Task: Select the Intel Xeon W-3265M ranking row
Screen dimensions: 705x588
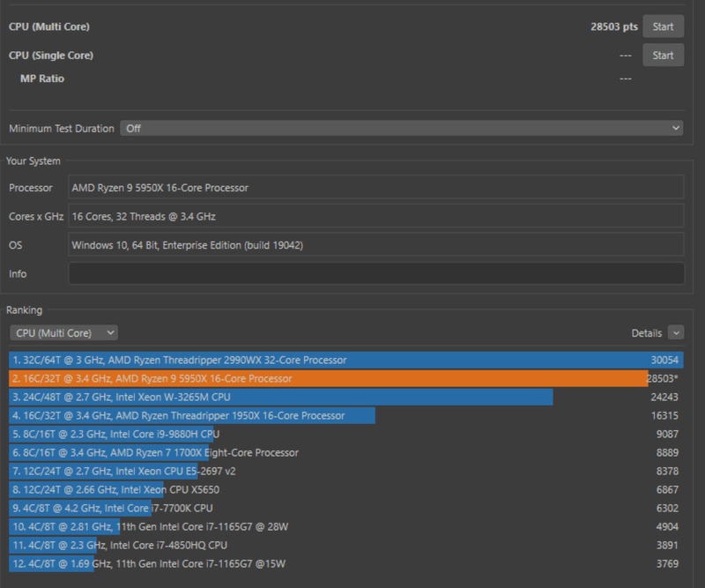Action: (x=346, y=397)
